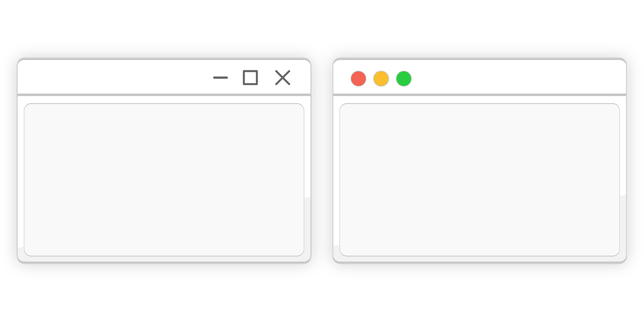This screenshot has width=644, height=322.
Task: Click inside the right window's content panel
Action: 479,180
